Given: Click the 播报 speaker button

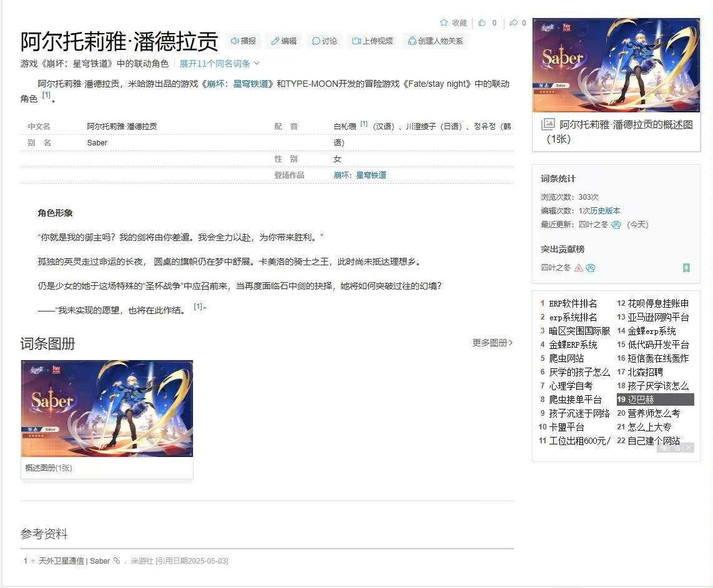Looking at the screenshot, I should [x=243, y=41].
